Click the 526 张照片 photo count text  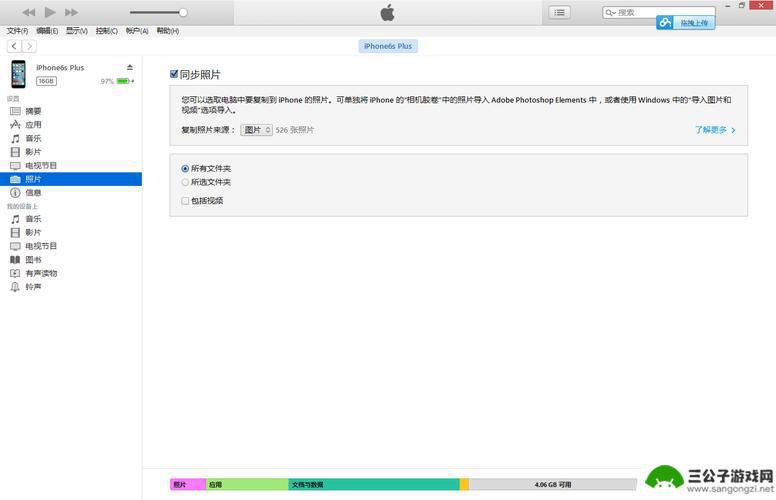coord(295,130)
